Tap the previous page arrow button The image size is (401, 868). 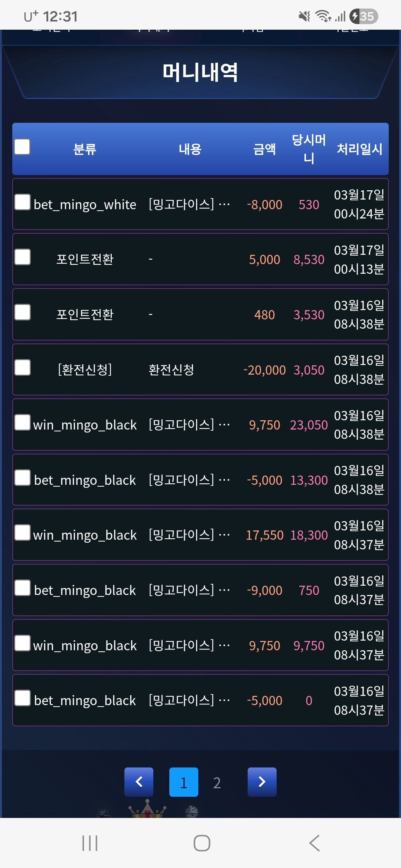[x=139, y=782]
